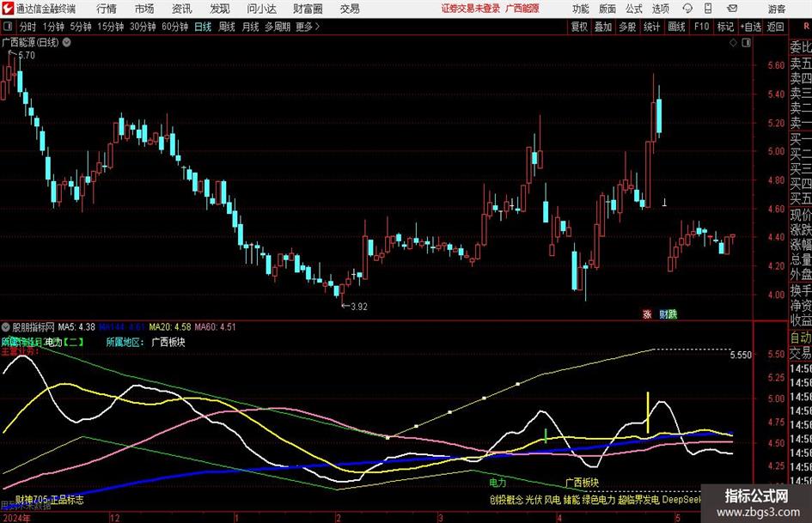Screen dimensions: 812x523
Task: Switch to the 5分钟 period tab
Action: [81, 27]
